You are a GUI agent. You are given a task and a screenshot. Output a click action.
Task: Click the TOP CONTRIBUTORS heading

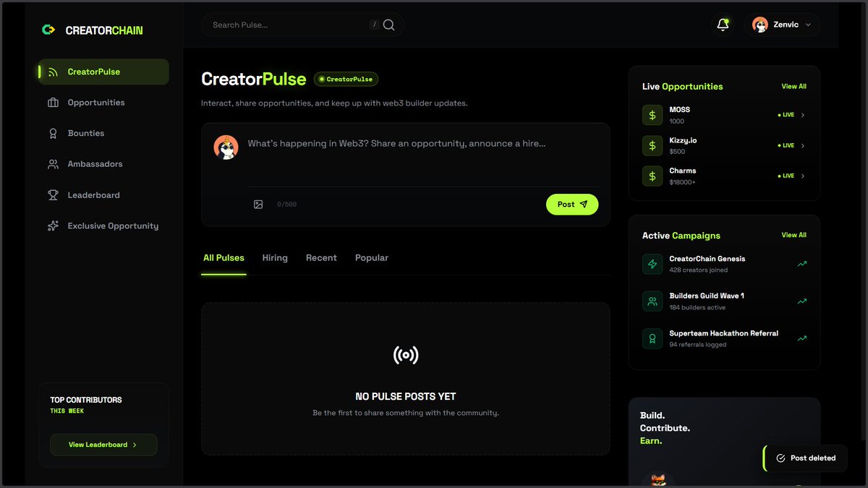pyautogui.click(x=86, y=400)
